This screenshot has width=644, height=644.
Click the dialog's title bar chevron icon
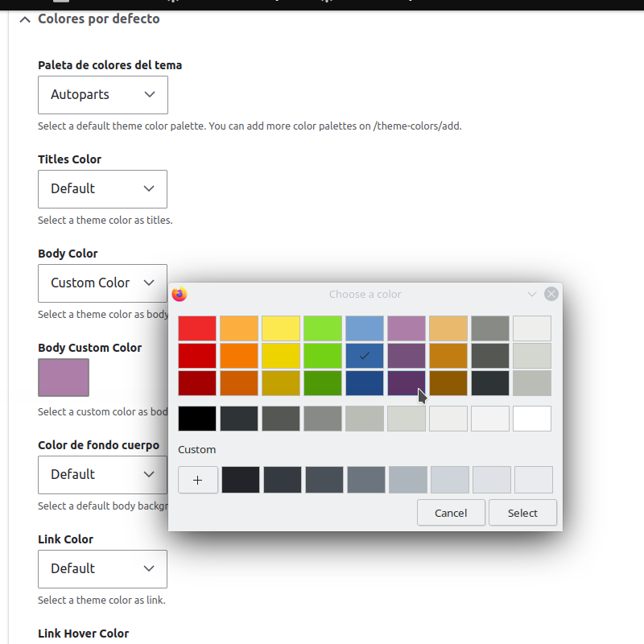pos(531,295)
